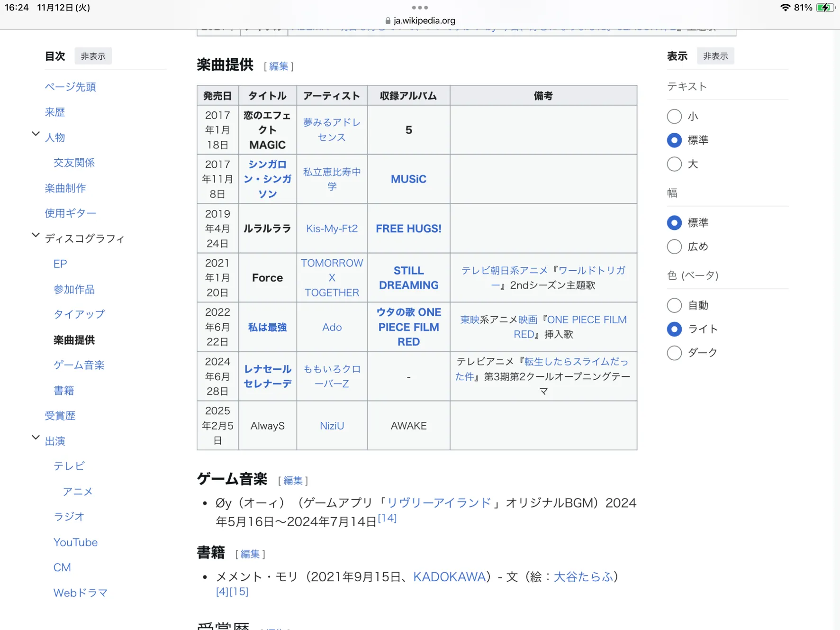Tap the three-dot multitasking icon at top
The height and width of the screenshot is (630, 840).
(420, 8)
